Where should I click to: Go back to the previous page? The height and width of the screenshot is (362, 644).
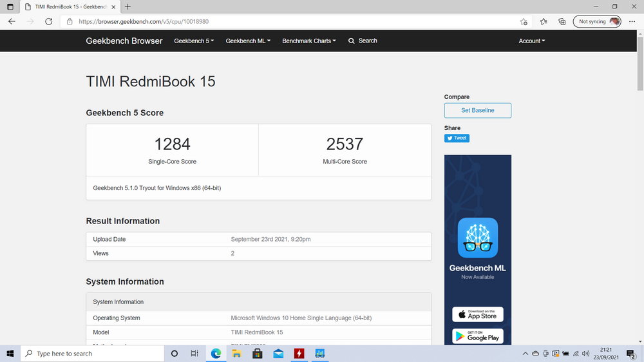point(12,21)
